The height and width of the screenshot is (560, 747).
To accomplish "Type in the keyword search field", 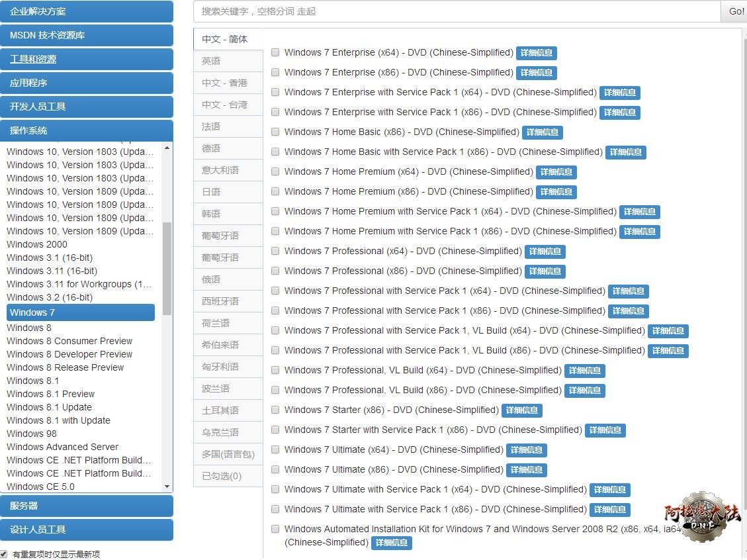I will pos(457,11).
